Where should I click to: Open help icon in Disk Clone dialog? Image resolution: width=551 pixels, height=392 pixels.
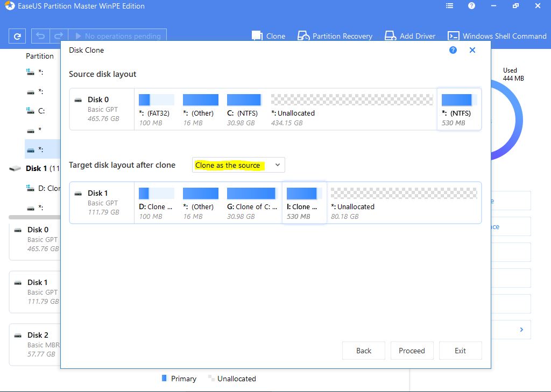pyautogui.click(x=453, y=50)
